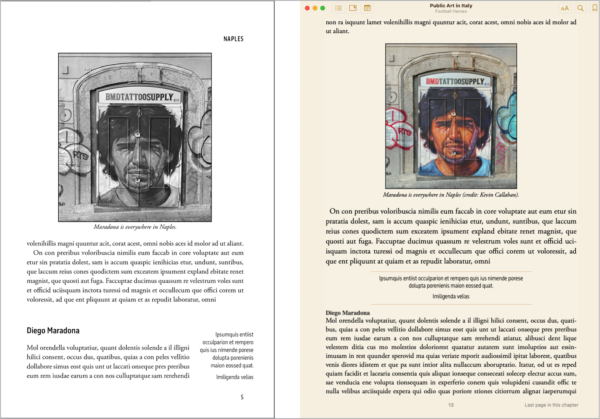Close the Books window with red button
600x419 pixels.
(x=307, y=8)
